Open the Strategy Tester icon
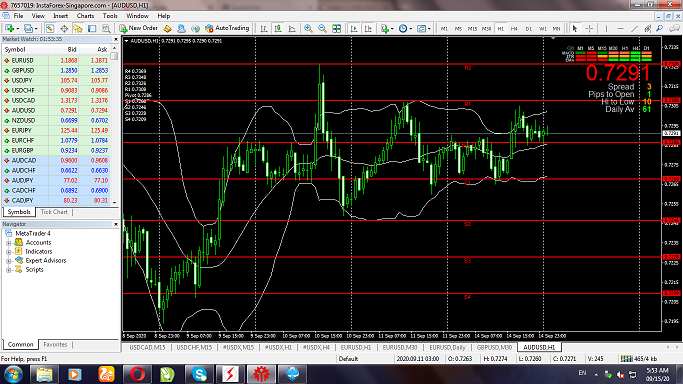683x384 pixels. pos(106,28)
